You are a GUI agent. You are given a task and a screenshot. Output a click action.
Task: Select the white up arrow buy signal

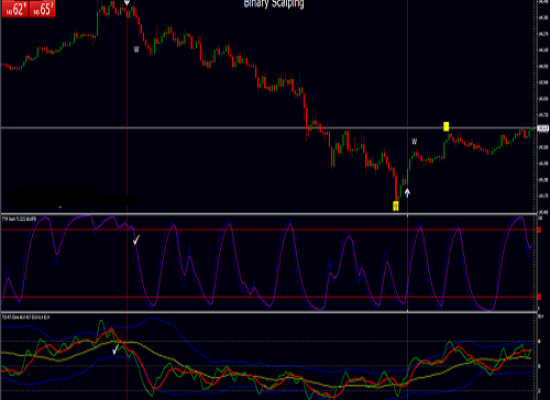[407, 193]
